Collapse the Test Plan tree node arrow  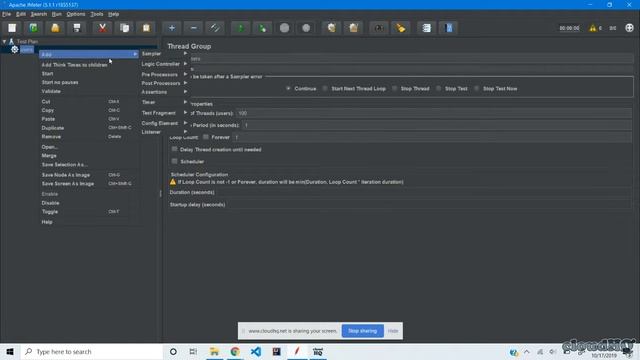pyautogui.click(x=4, y=41)
